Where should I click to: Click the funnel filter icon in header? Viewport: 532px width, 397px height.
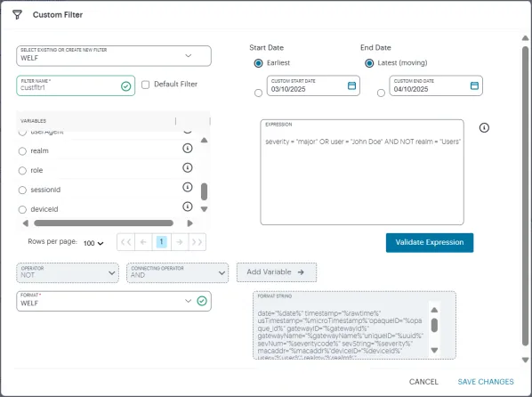pyautogui.click(x=17, y=14)
